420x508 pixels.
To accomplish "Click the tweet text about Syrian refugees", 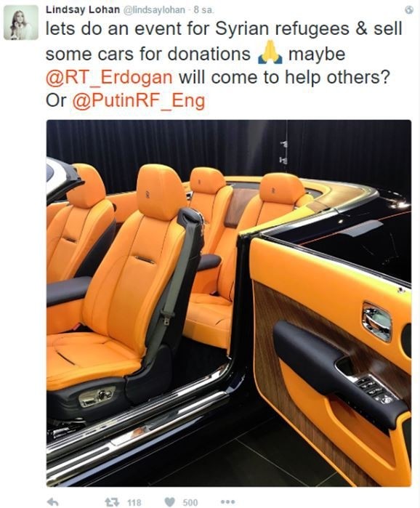I will click(224, 65).
